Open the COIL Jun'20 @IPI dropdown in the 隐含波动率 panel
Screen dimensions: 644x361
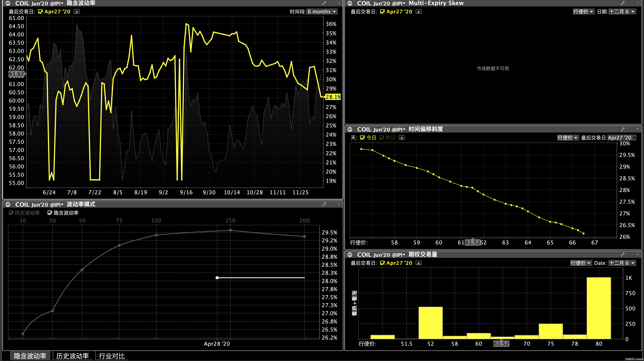[x=39, y=3]
